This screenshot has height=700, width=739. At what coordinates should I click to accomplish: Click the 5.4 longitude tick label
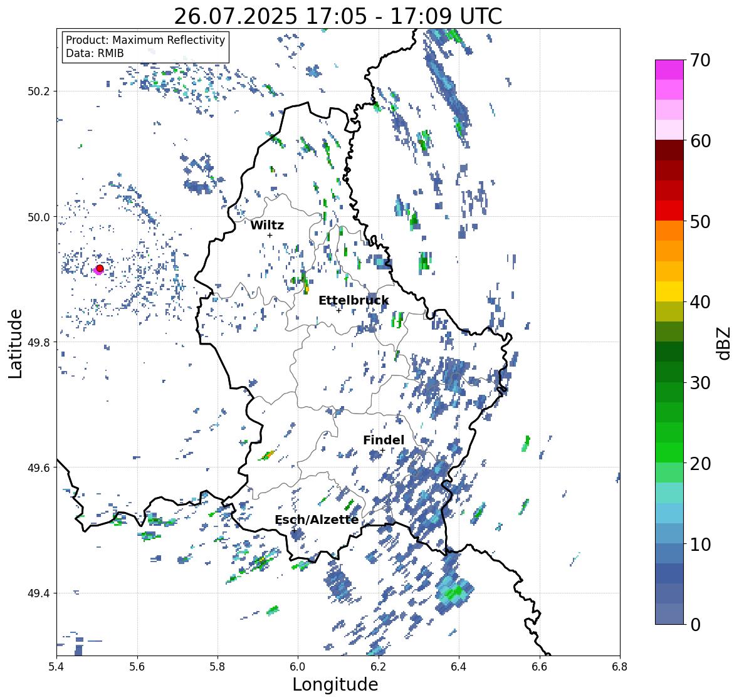(x=56, y=667)
